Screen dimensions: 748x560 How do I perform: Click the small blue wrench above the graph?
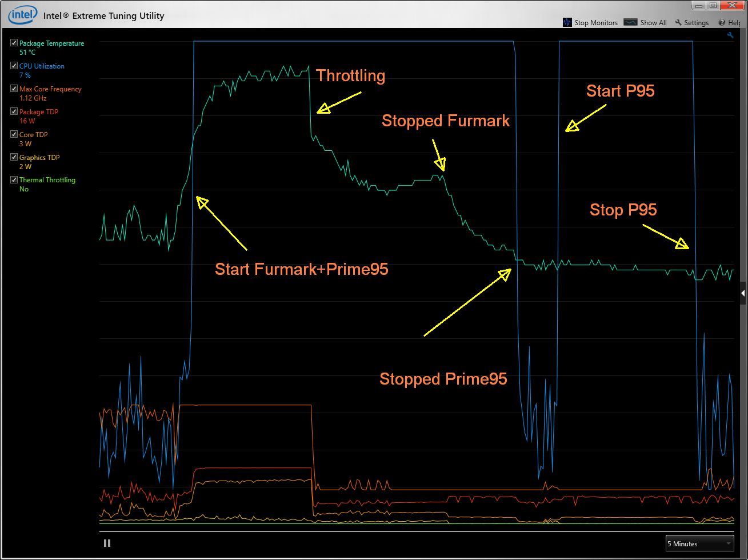click(x=730, y=35)
